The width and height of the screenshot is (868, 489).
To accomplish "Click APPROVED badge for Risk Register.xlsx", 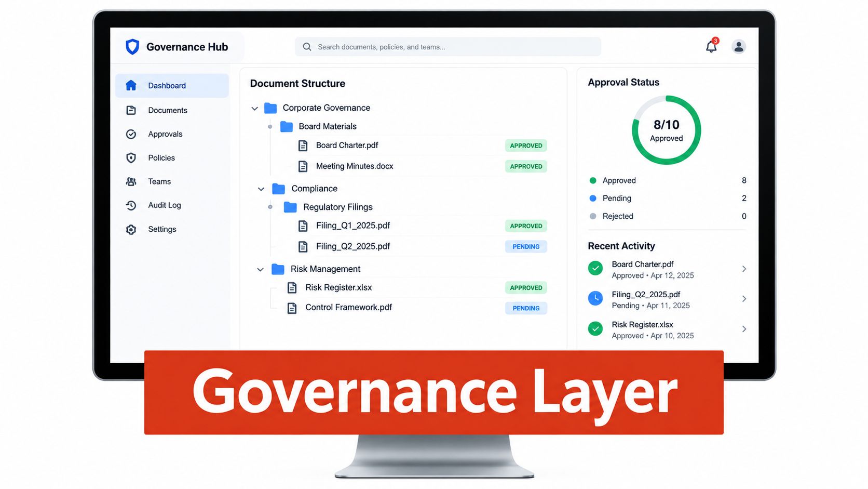I will 526,287.
